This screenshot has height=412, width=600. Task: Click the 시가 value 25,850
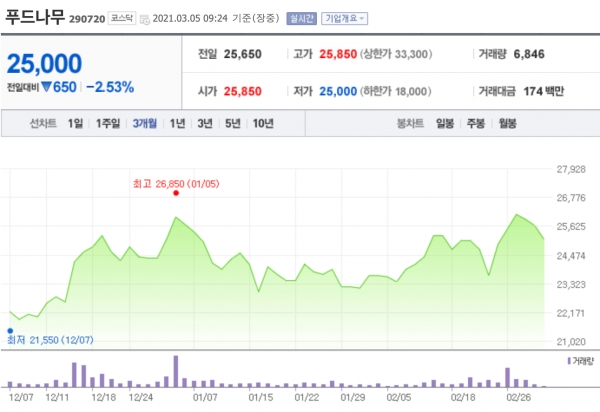click(243, 91)
